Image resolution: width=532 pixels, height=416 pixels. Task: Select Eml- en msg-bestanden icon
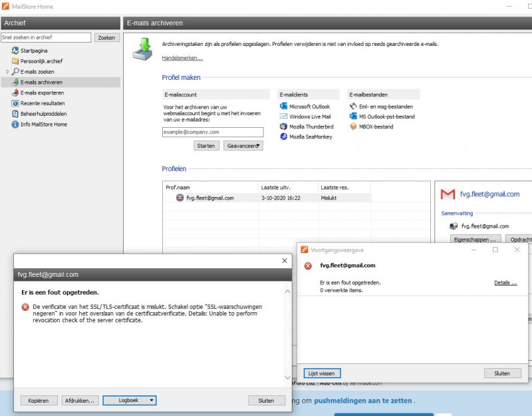coord(354,106)
